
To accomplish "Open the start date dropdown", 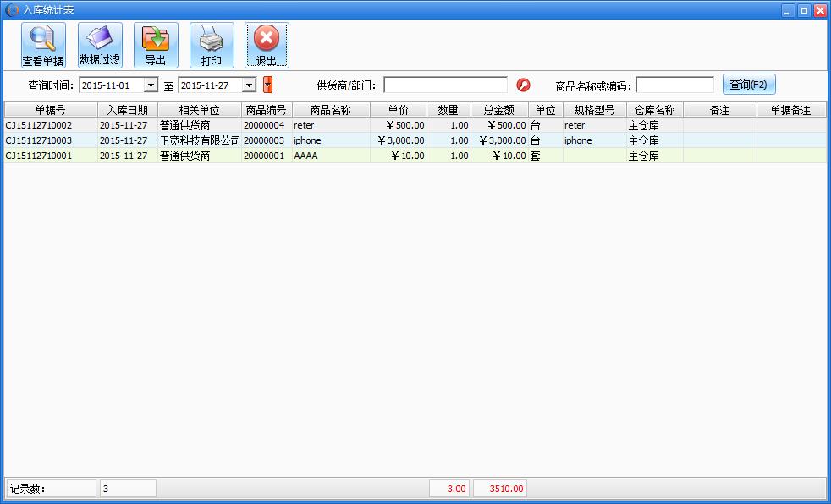I will point(151,85).
